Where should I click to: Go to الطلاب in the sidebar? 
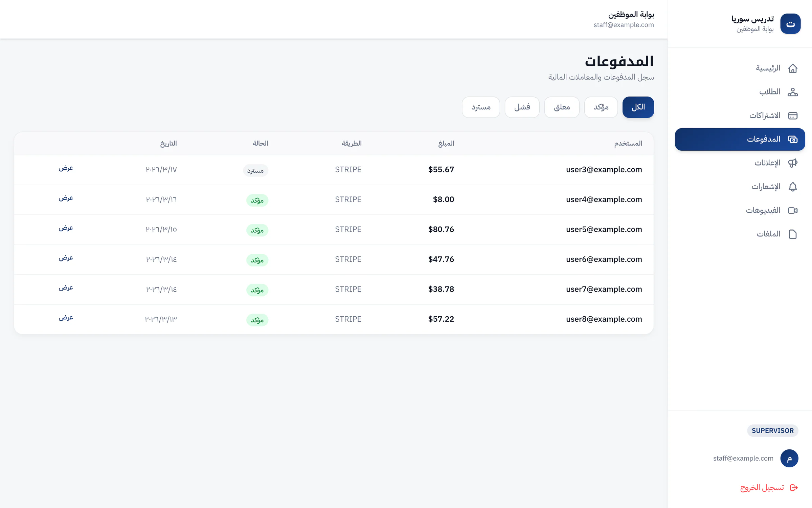pos(740,92)
